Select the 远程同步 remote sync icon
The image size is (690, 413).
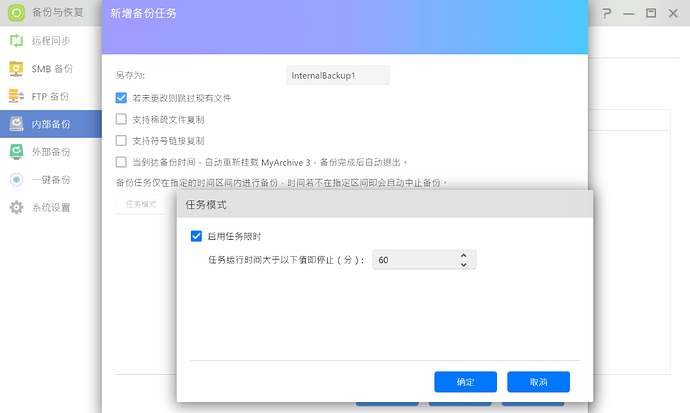[x=16, y=42]
